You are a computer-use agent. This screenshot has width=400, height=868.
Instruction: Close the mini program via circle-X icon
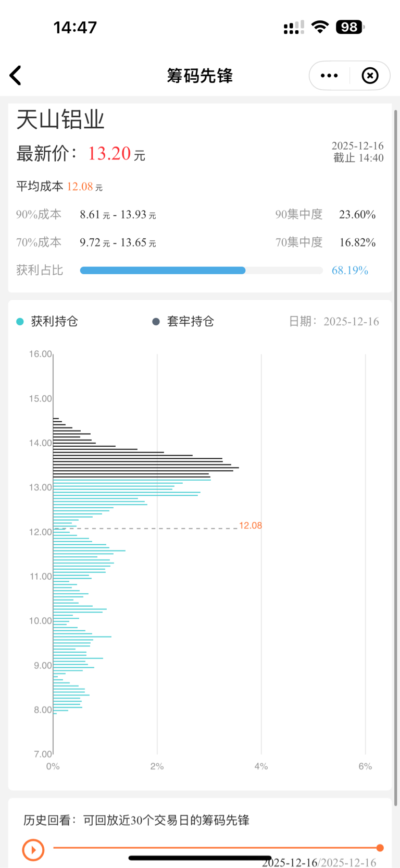pyautogui.click(x=370, y=76)
